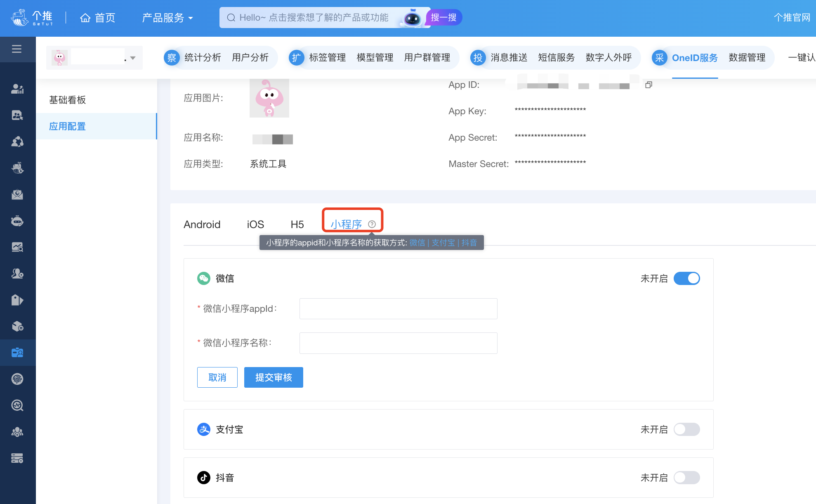This screenshot has height=504, width=816.
Task: Click the robot sidebar icon
Action: 17,221
